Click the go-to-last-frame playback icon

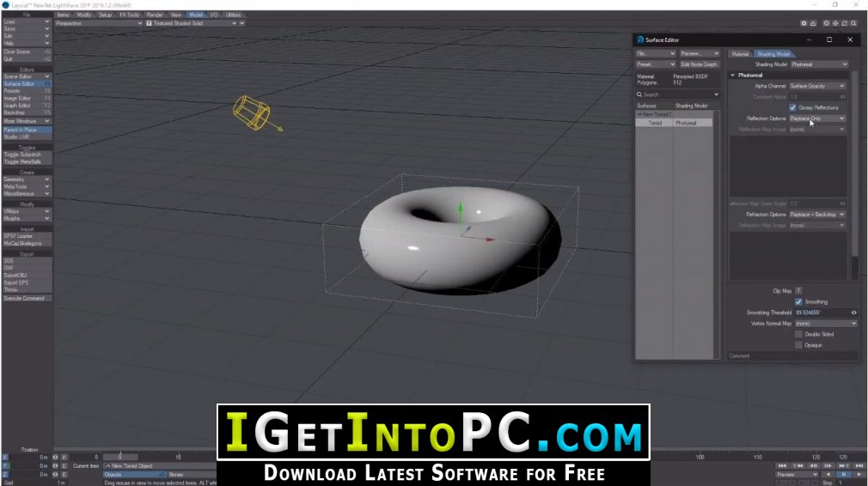tap(859, 465)
